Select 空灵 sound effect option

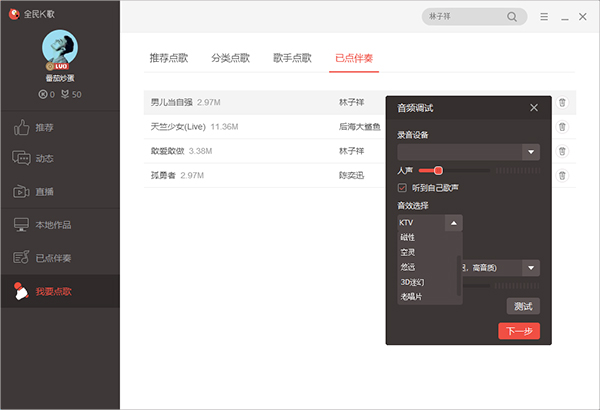407,253
